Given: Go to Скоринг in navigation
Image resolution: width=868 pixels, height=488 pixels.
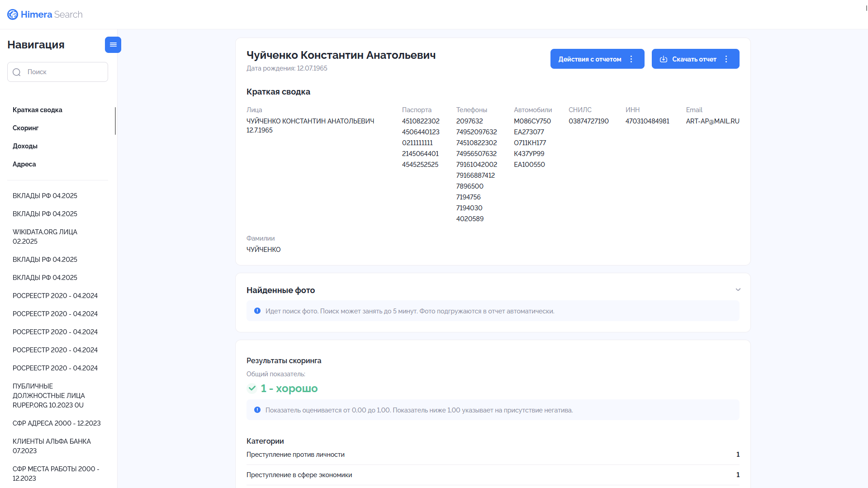Looking at the screenshot, I should (26, 128).
